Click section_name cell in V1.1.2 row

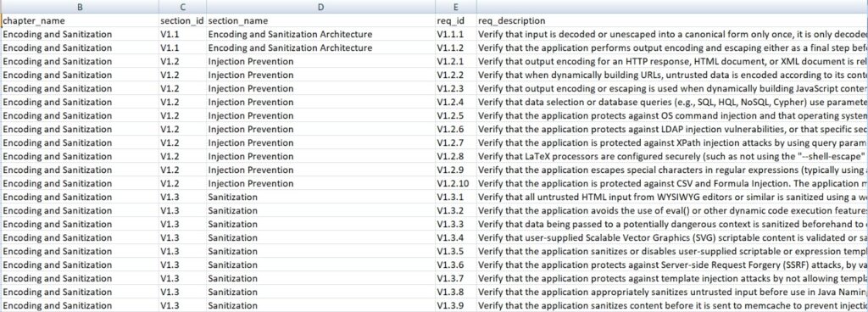(320, 47)
